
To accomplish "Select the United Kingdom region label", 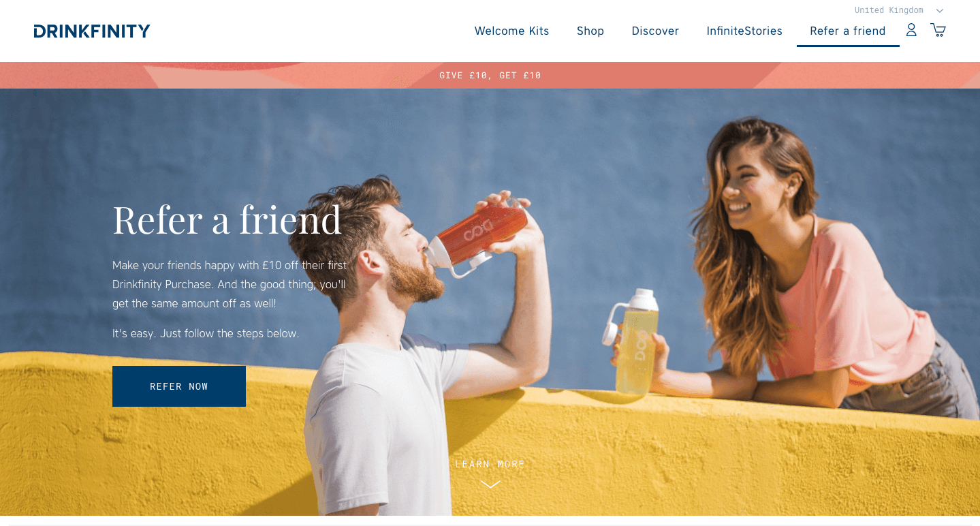I will click(x=889, y=10).
